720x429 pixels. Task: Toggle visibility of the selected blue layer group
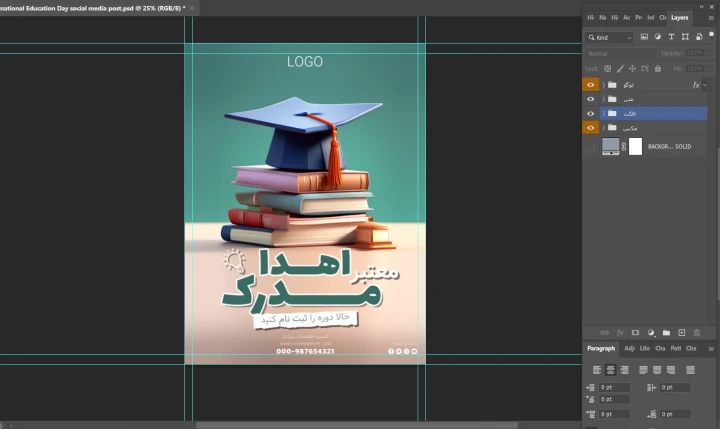(590, 113)
